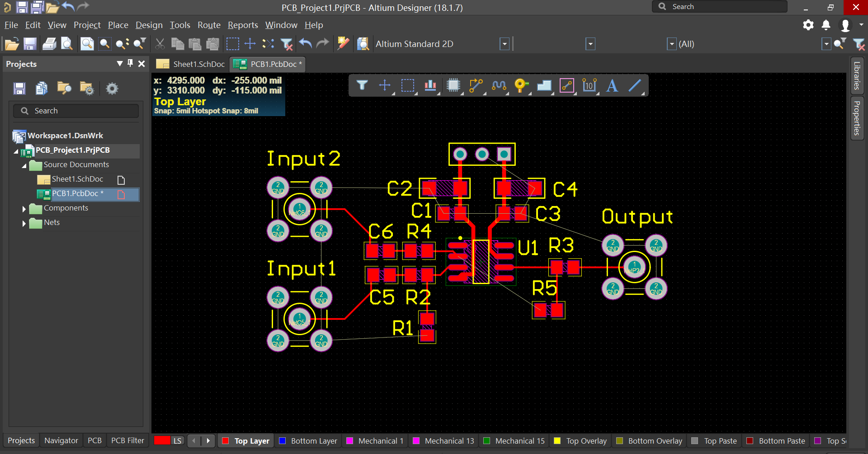This screenshot has height=454, width=868.
Task: Click the Open Document toolbar icon
Action: click(x=12, y=44)
